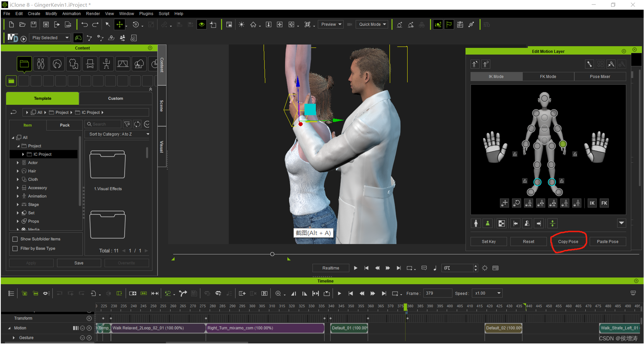Screen dimensions: 644x345
Task: Open the home camera view icon
Action: pyautogui.click(x=253, y=25)
